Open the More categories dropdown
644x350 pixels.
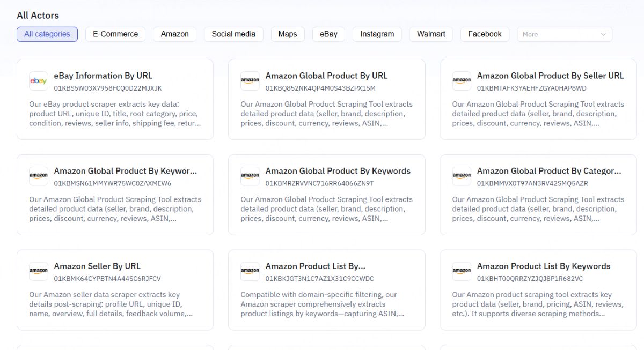coord(564,34)
